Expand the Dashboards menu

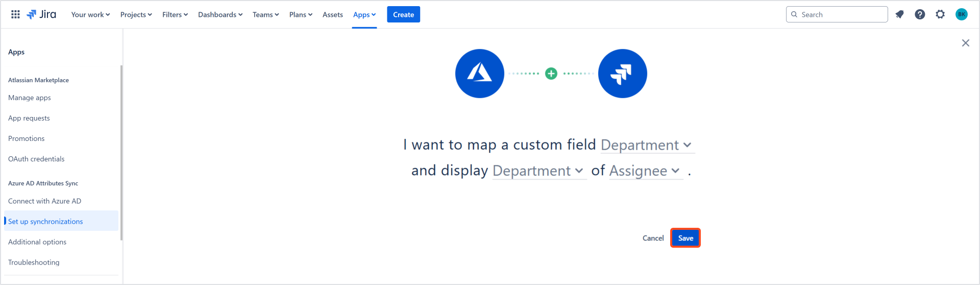(220, 14)
